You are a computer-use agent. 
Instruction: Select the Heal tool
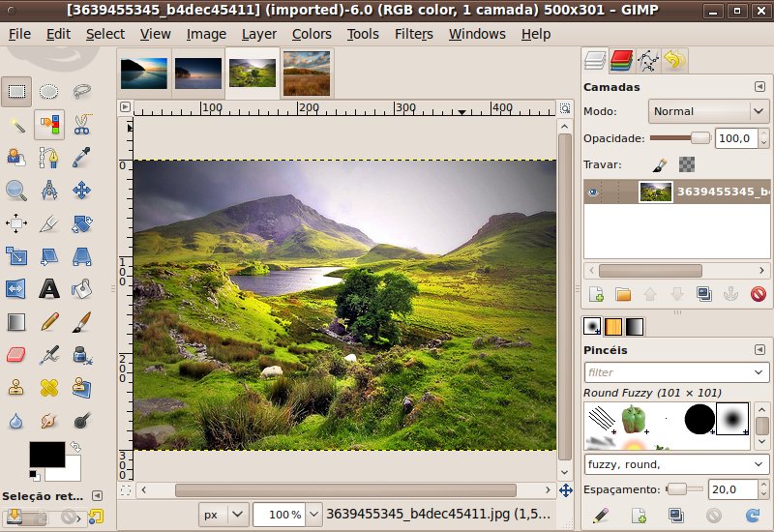click(x=49, y=388)
